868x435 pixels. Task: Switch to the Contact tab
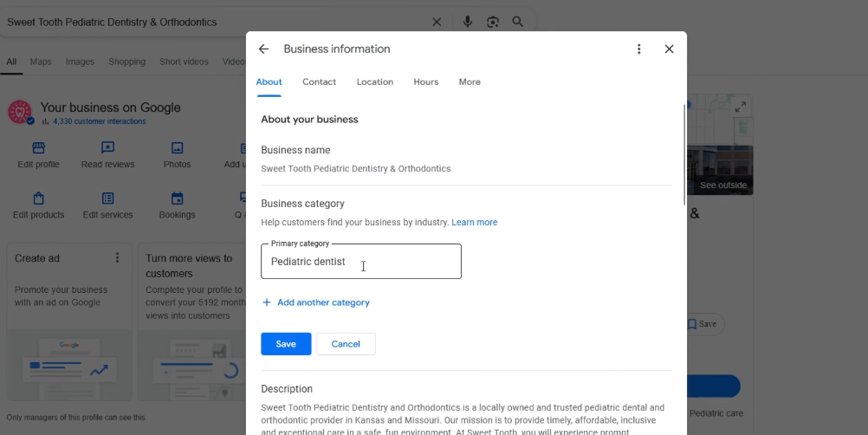pos(320,82)
